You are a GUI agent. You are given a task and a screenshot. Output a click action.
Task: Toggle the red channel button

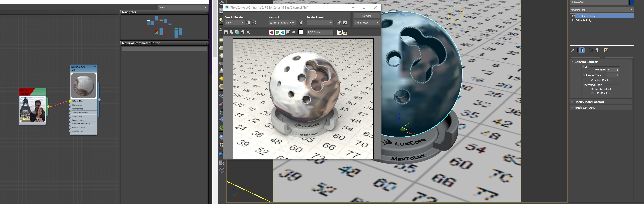click(272, 32)
